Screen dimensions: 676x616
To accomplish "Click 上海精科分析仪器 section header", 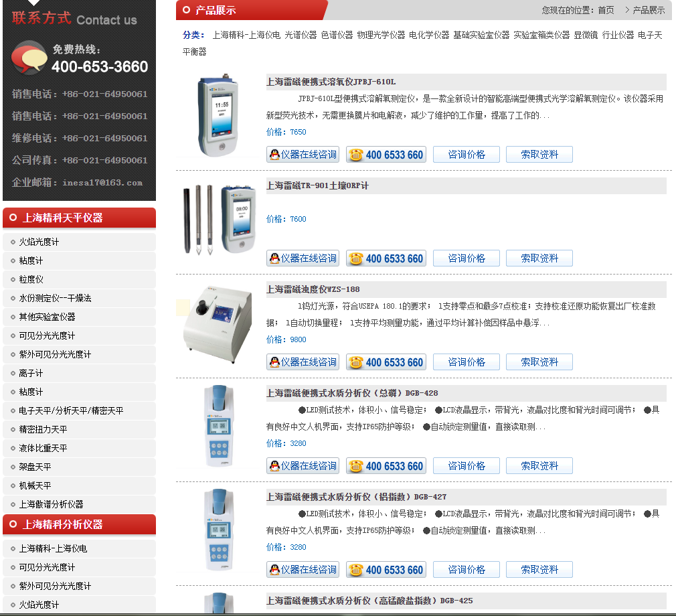I will (x=80, y=524).
